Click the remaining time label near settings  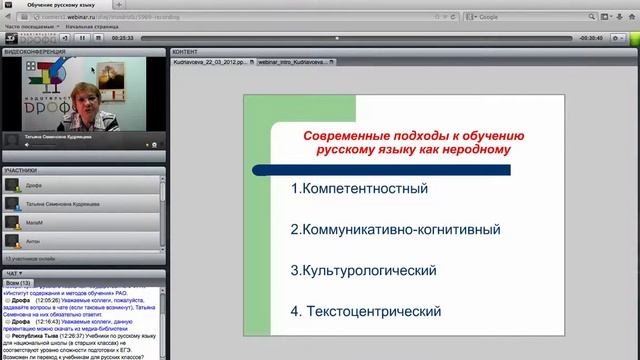[591, 38]
